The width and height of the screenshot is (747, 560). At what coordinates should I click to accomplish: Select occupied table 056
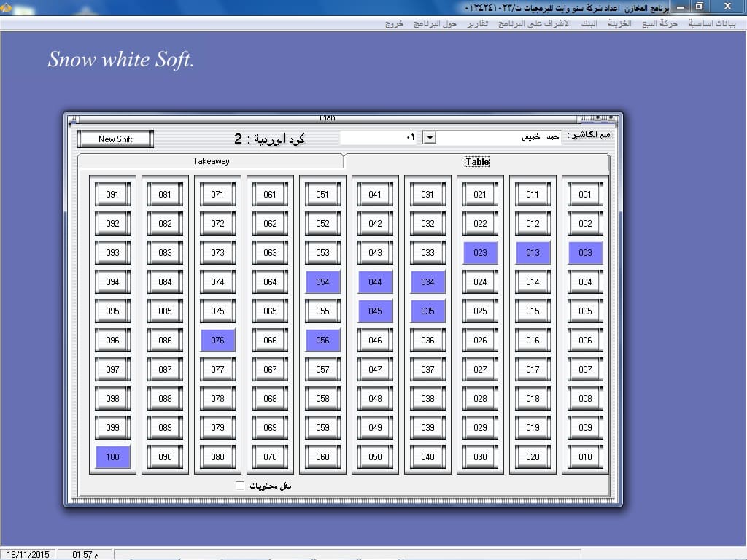(322, 341)
